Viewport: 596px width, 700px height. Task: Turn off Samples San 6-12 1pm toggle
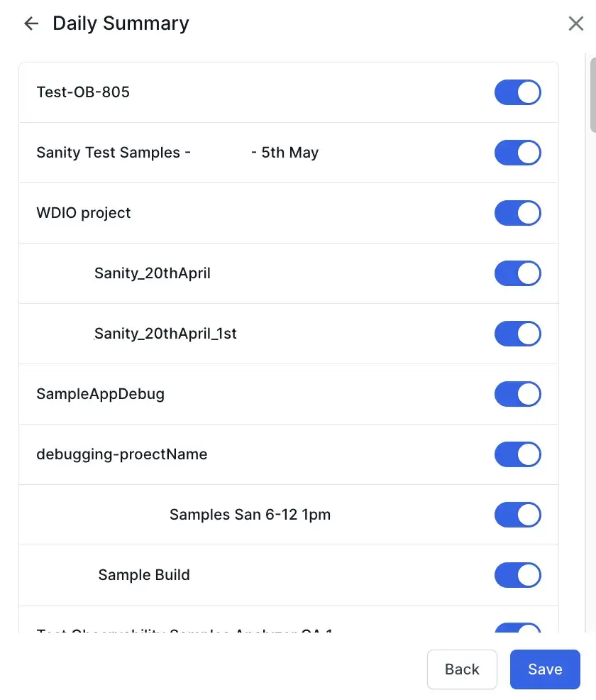pos(517,515)
